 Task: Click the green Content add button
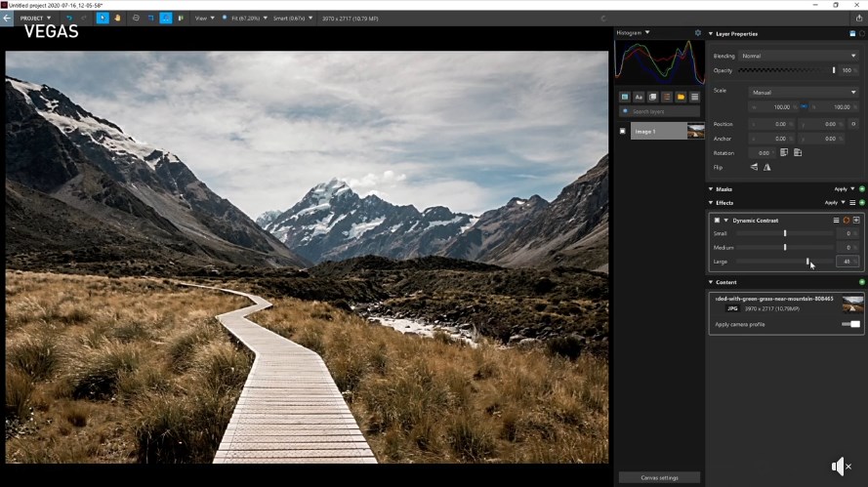pyautogui.click(x=862, y=282)
